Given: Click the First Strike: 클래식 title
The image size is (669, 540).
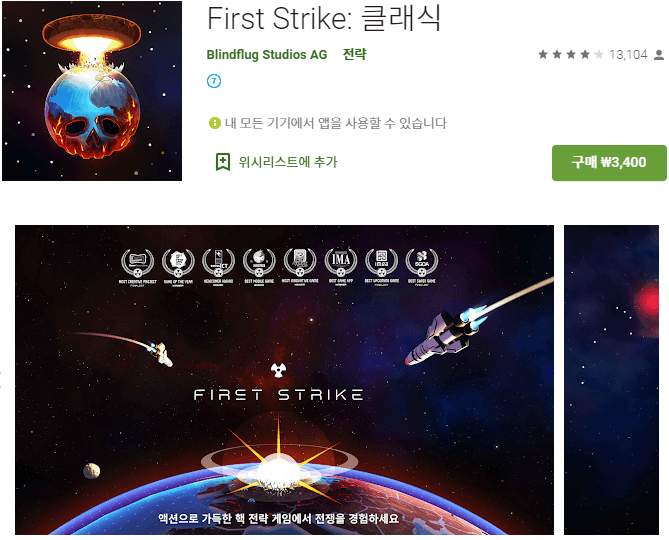Looking at the screenshot, I should coord(324,19).
